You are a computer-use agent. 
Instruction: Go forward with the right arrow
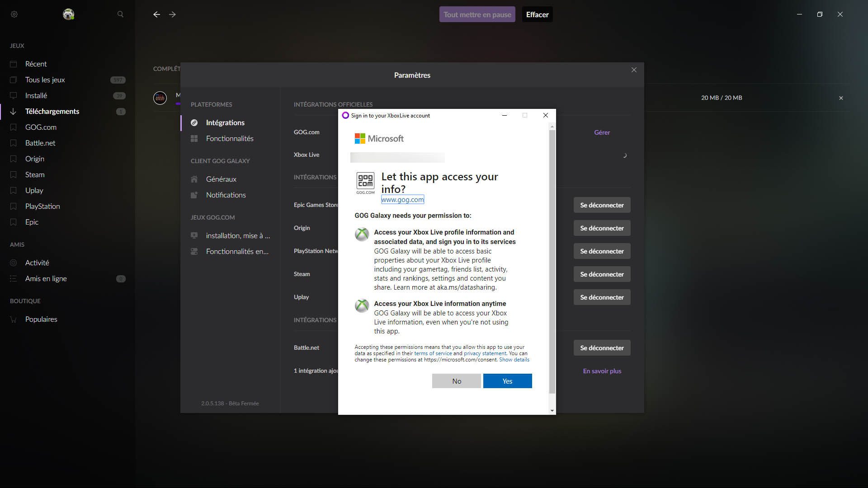click(x=172, y=14)
